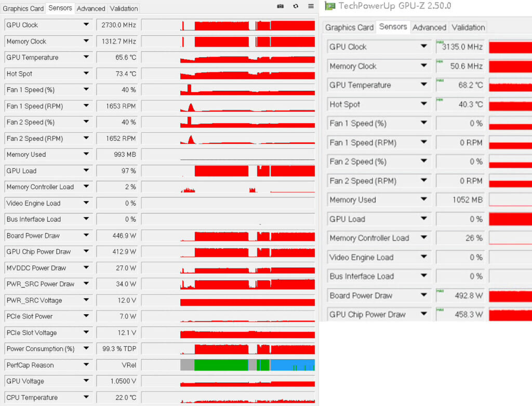Click the VRel PerfCap Reason value
Screen dimensions: 532x406
[117, 365]
